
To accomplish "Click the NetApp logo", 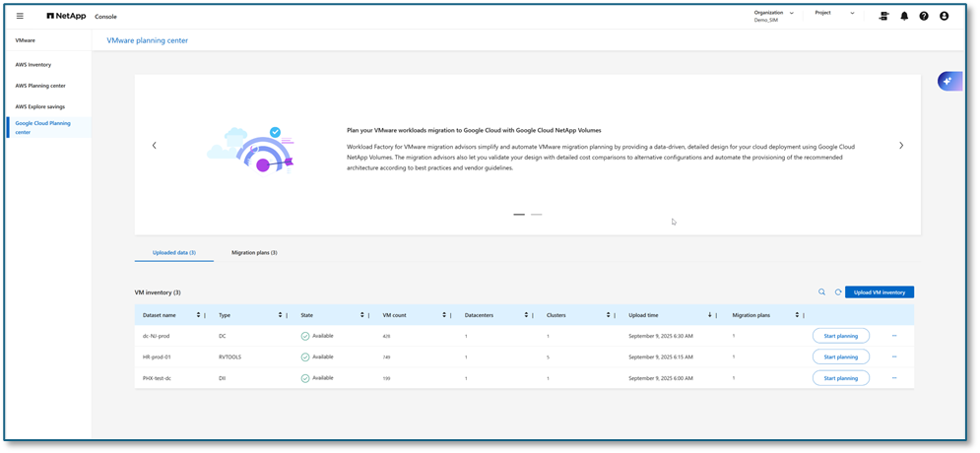I will click(x=66, y=16).
